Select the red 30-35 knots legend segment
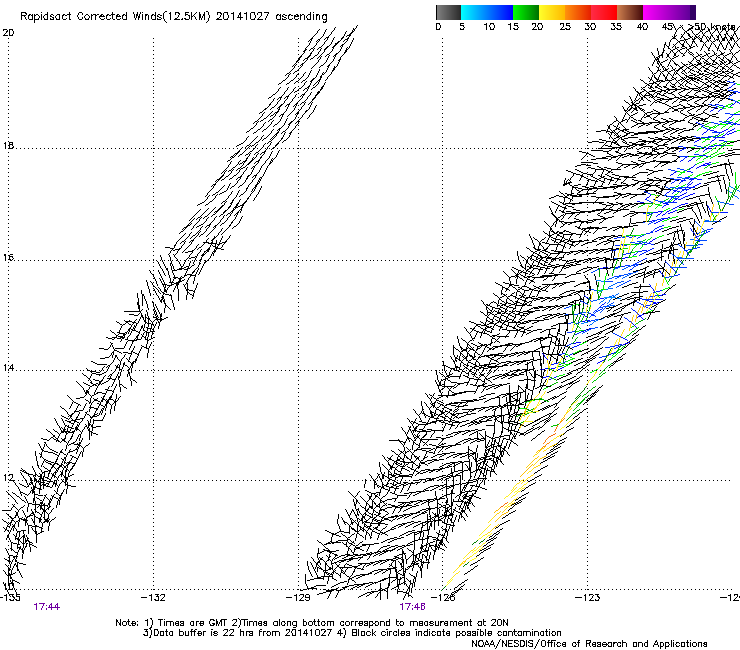This screenshot has height=650, width=740. 604,12
